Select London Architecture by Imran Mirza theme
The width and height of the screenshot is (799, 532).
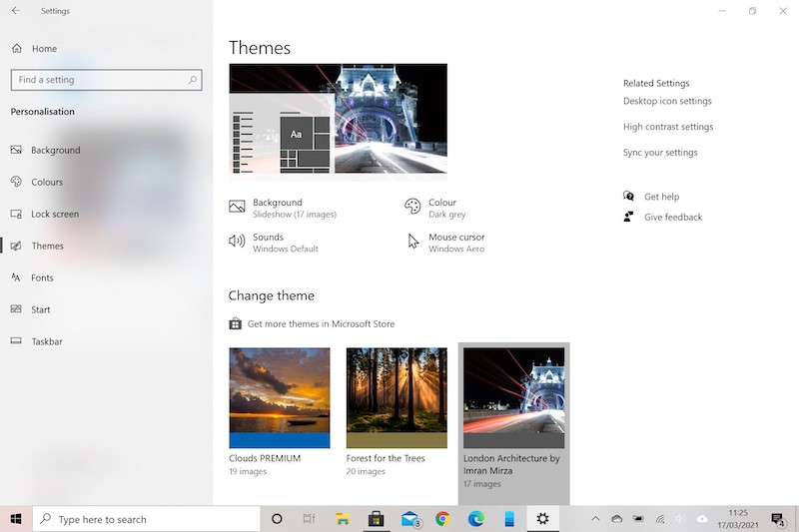pos(513,423)
